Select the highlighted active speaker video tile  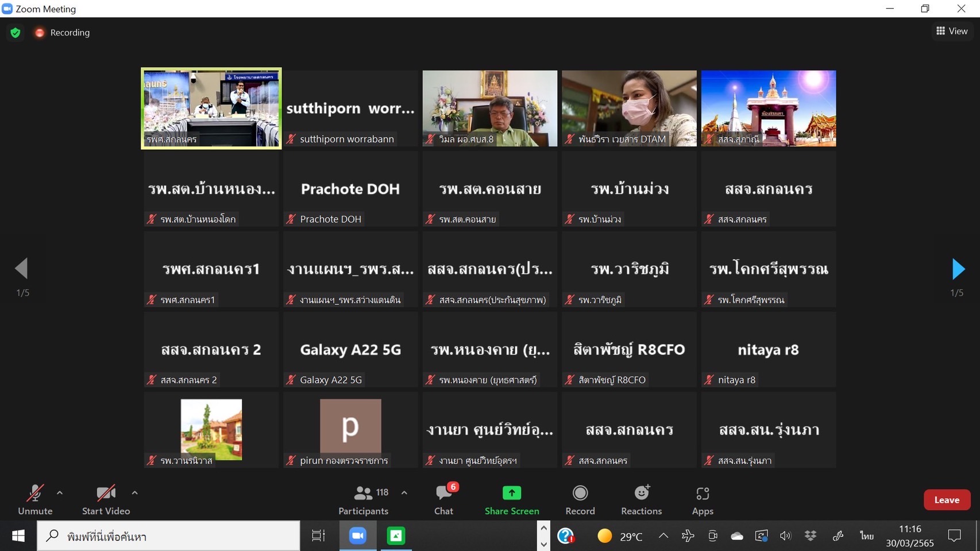[211, 108]
